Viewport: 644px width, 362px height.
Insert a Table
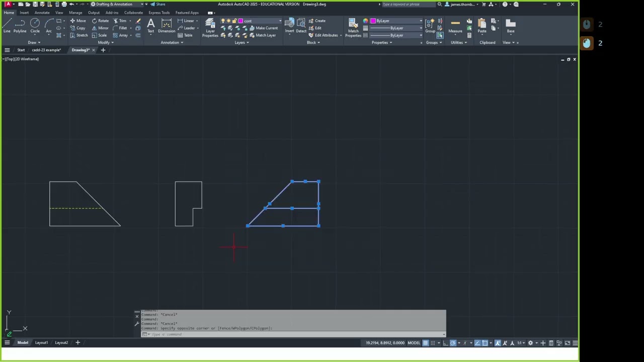(x=185, y=35)
